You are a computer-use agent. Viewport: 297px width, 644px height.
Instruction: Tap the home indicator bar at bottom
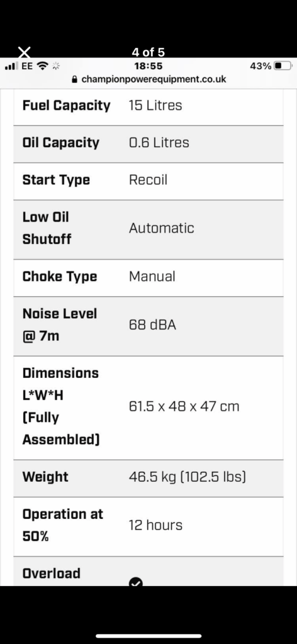(148, 636)
